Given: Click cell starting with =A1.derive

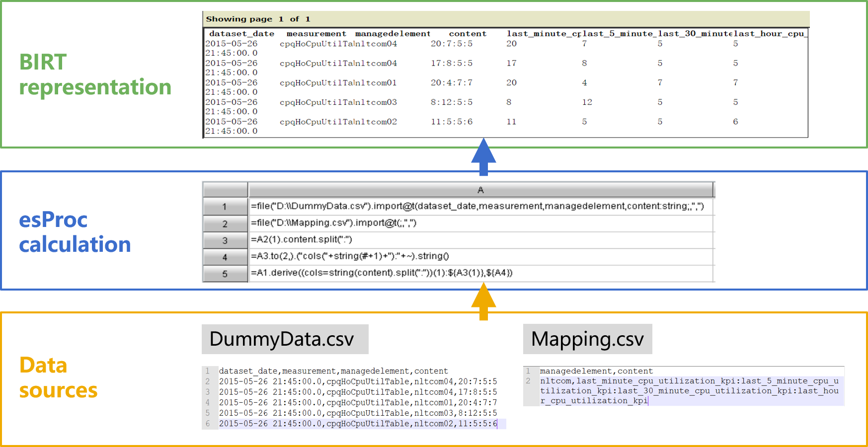Looking at the screenshot, I should [x=481, y=273].
